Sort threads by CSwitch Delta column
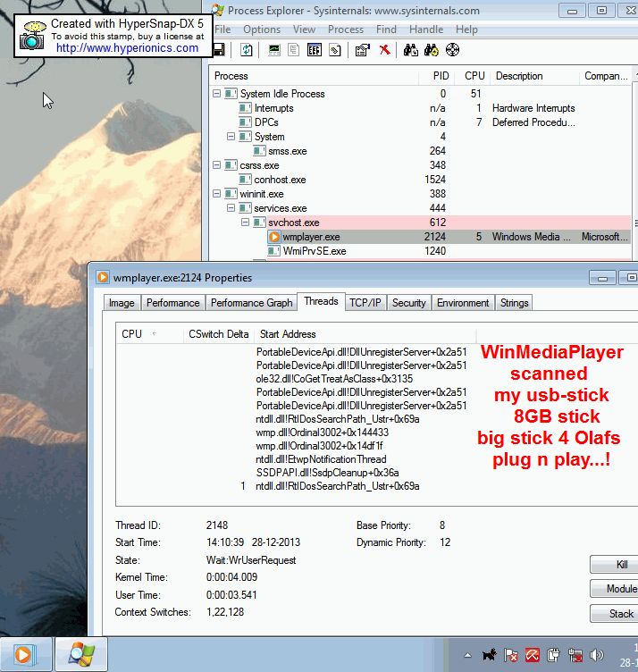This screenshot has width=638, height=672. tap(219, 334)
